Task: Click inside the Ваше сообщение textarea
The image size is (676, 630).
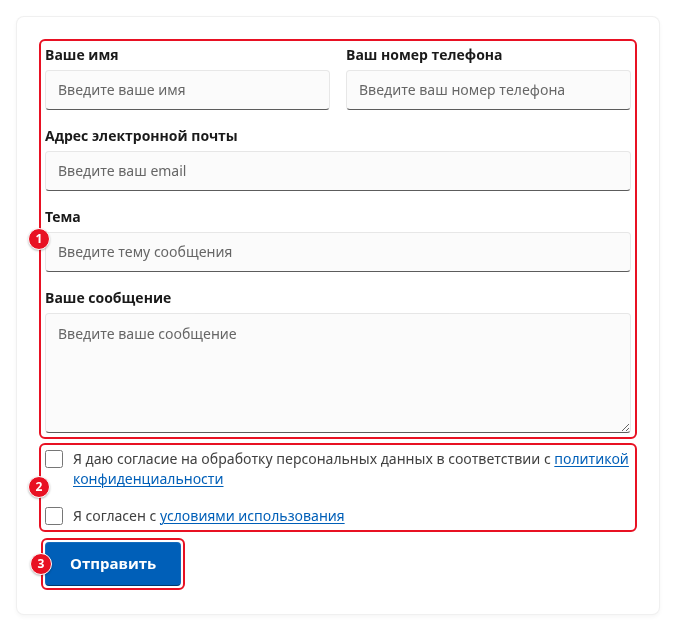Action: [338, 373]
